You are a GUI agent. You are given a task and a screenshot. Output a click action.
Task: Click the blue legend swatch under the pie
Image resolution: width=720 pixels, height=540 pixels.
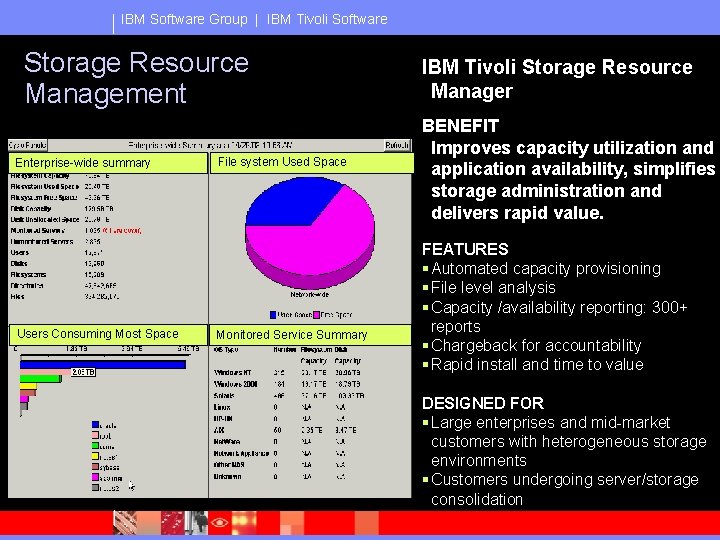273,315
